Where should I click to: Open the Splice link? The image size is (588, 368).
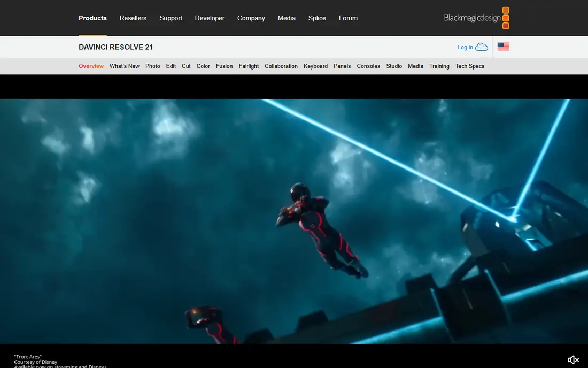pyautogui.click(x=317, y=18)
